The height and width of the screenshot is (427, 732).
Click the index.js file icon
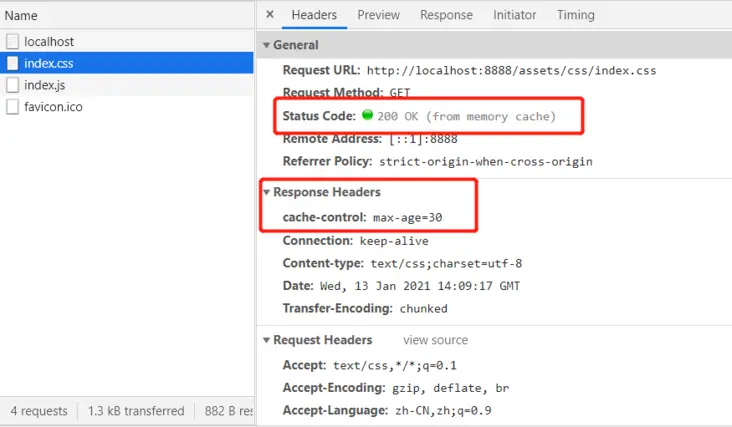coord(13,85)
